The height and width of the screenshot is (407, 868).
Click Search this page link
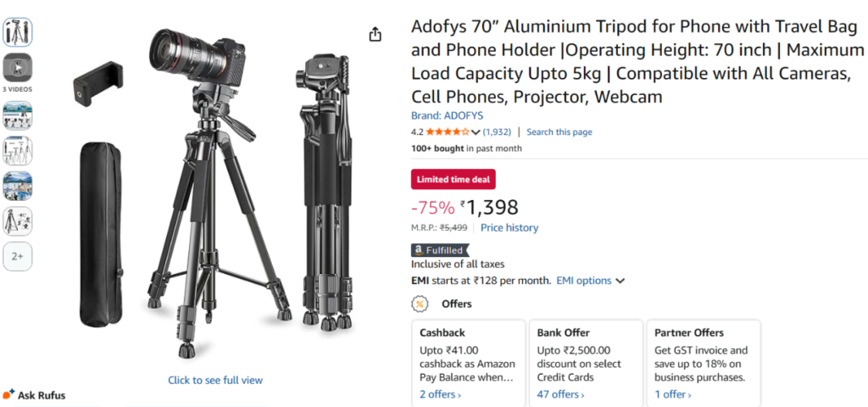pyautogui.click(x=559, y=132)
